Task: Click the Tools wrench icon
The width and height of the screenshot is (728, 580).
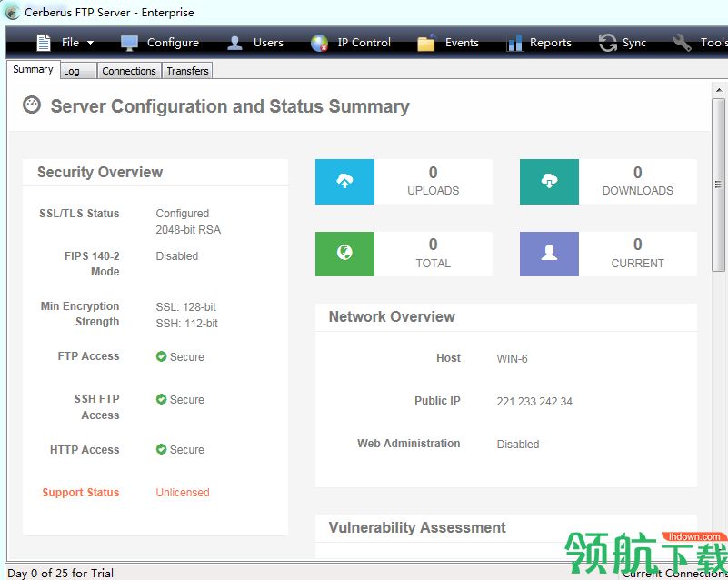Action: pos(682,43)
